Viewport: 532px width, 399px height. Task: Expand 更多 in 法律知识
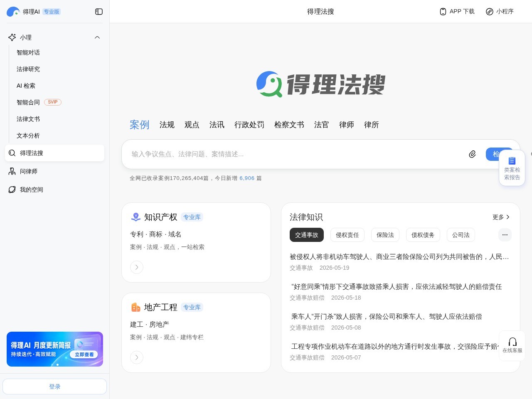(501, 217)
